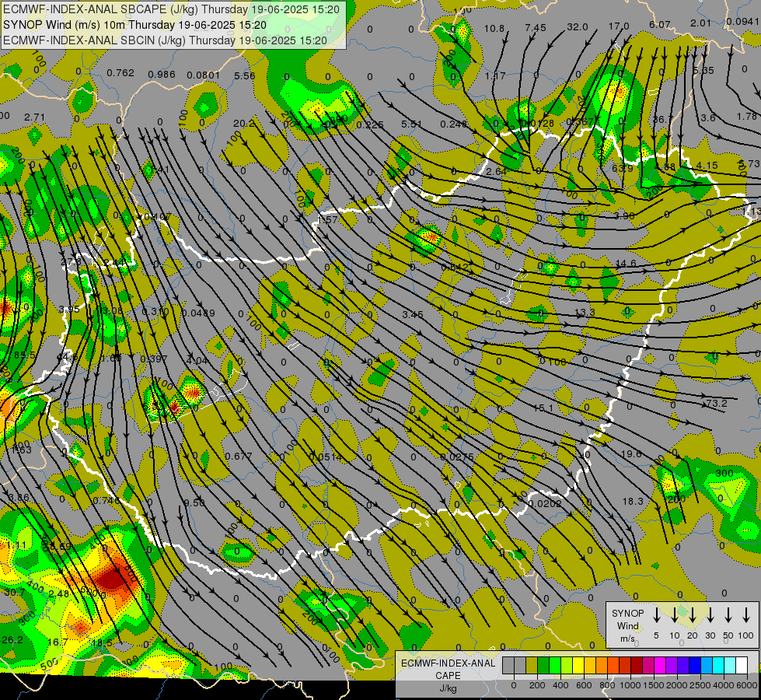761x700 pixels.
Task: Click the map value 6.07
Action: coord(660,24)
